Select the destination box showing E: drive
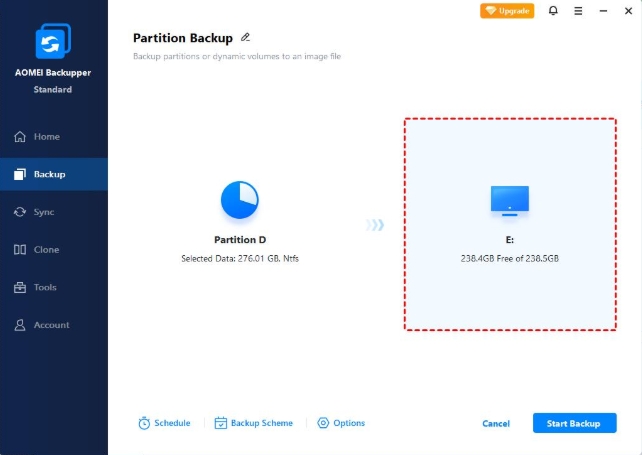The image size is (642, 455). [x=510, y=224]
